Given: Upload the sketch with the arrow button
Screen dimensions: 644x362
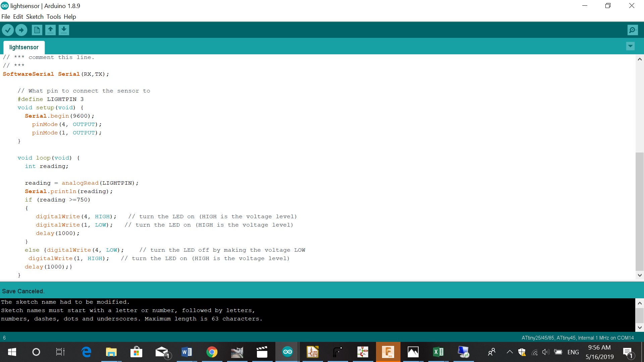Looking at the screenshot, I should [x=21, y=30].
